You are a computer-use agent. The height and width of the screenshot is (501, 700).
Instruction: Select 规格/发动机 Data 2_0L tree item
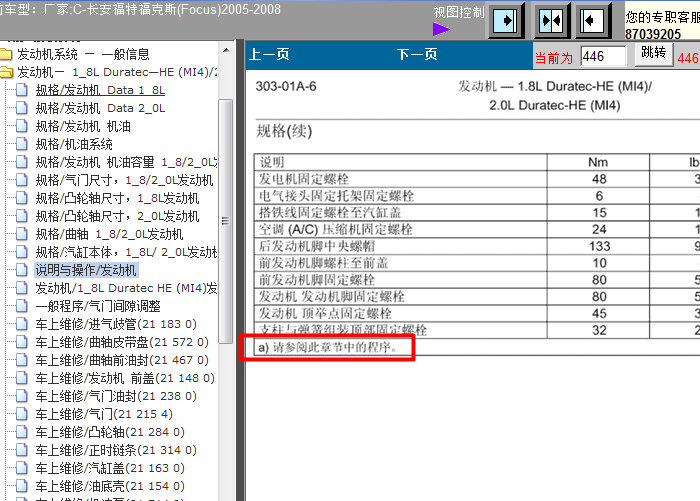pos(100,108)
